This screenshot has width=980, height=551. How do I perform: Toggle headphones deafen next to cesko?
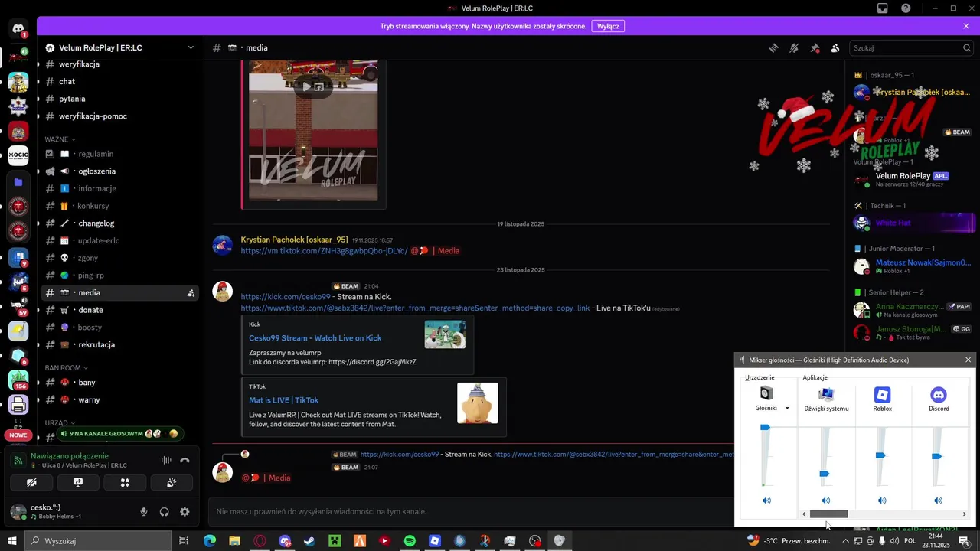click(x=164, y=512)
